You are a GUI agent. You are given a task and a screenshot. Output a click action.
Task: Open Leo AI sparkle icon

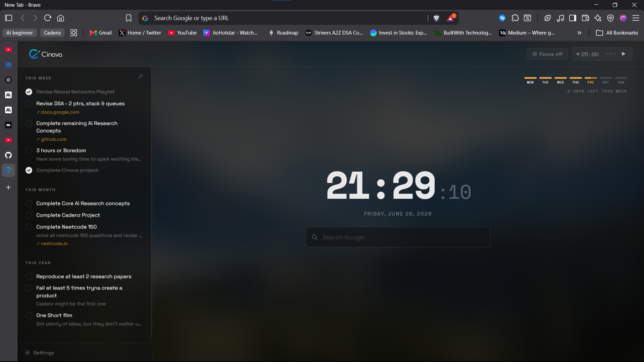pyautogui.click(x=598, y=18)
